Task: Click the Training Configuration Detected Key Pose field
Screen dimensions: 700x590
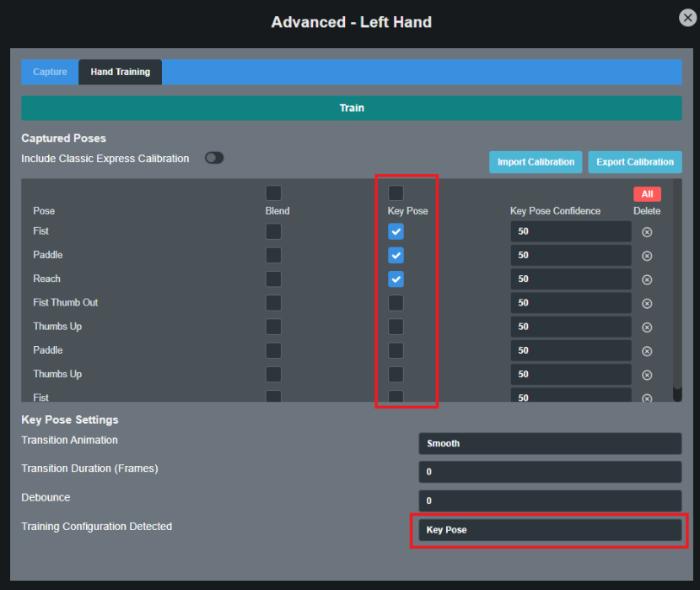Action: pos(550,530)
